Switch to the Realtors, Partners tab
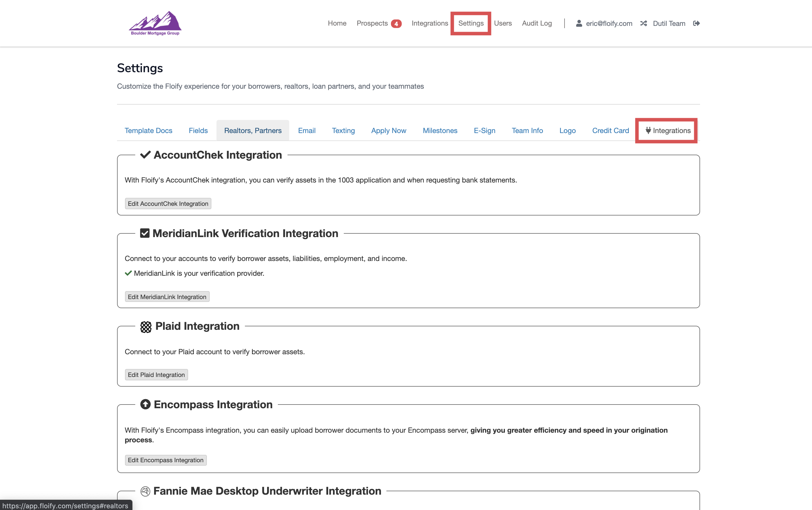The height and width of the screenshot is (510, 812). (253, 130)
